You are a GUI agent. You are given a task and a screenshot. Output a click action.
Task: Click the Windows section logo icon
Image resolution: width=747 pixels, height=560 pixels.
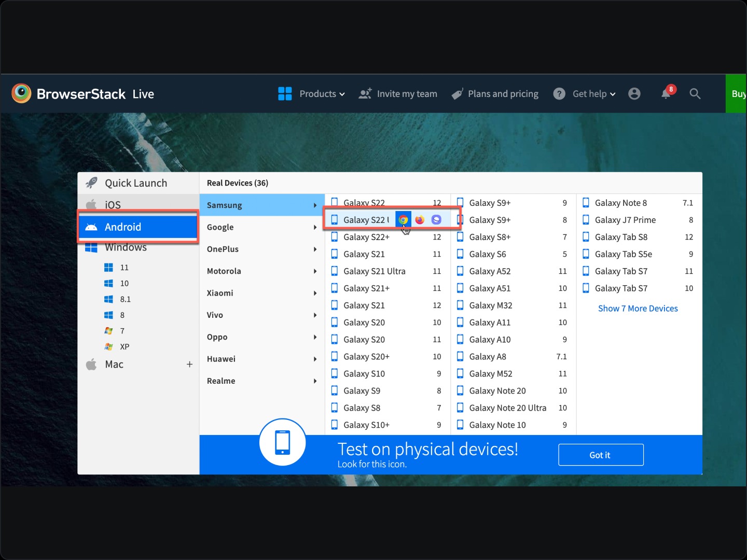91,248
